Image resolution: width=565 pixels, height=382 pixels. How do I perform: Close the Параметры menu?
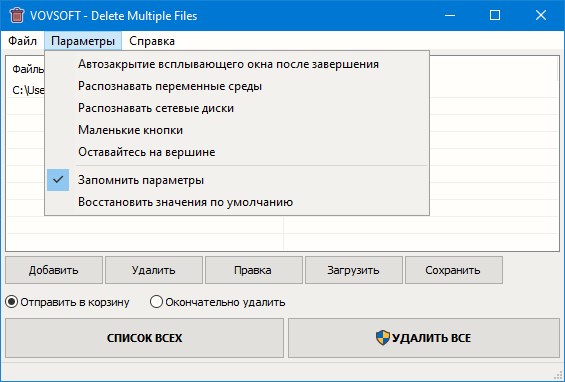pyautogui.click(x=83, y=41)
